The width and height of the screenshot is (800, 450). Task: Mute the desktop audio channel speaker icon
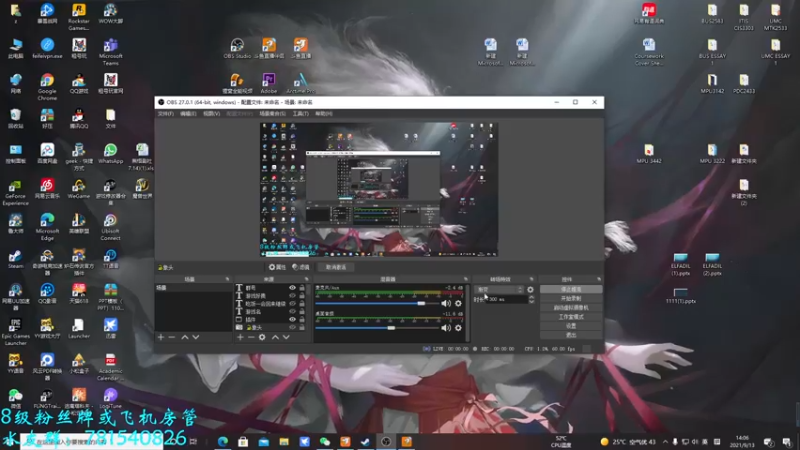[x=446, y=328]
